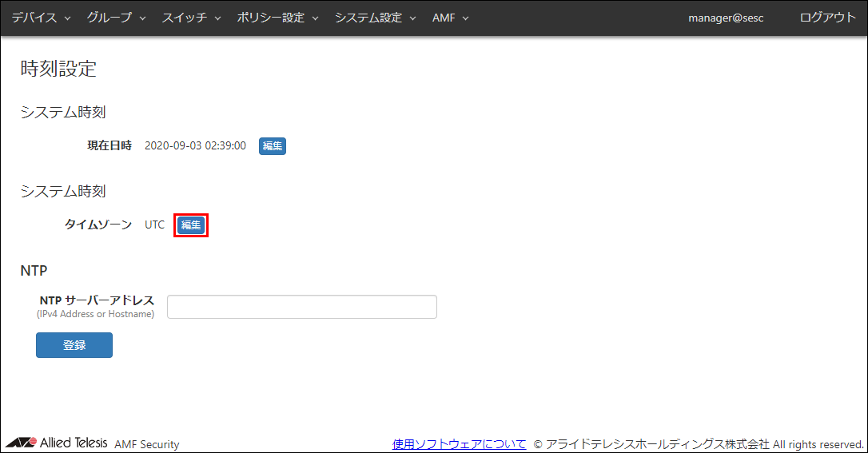Screen dimensions: 868x453
Task: Click the 時刻設定 page heading
Action: pyautogui.click(x=58, y=69)
